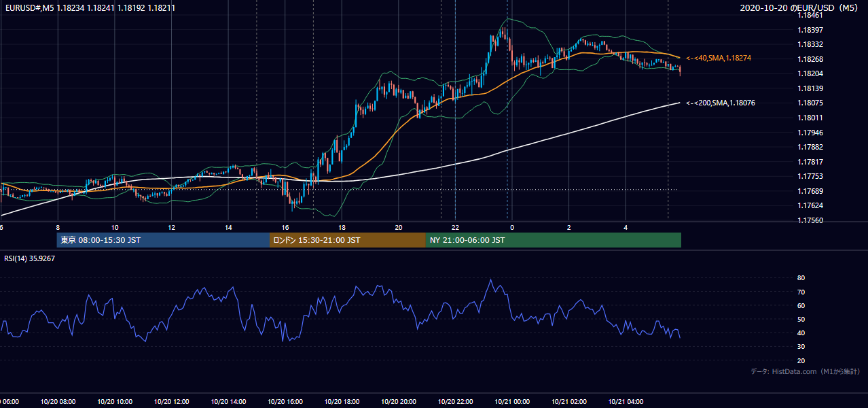Click RSI scale value 30
868x408 pixels.
[x=801, y=347]
